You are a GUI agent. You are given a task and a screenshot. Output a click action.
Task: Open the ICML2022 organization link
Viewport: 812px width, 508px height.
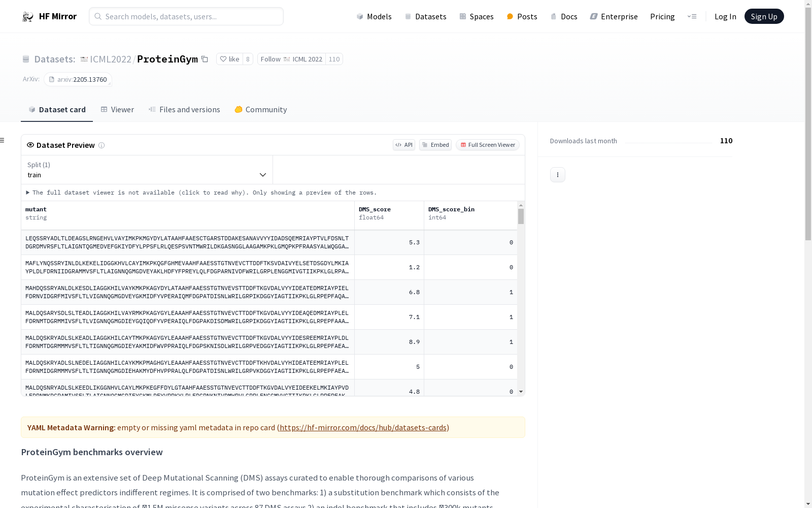tap(111, 59)
